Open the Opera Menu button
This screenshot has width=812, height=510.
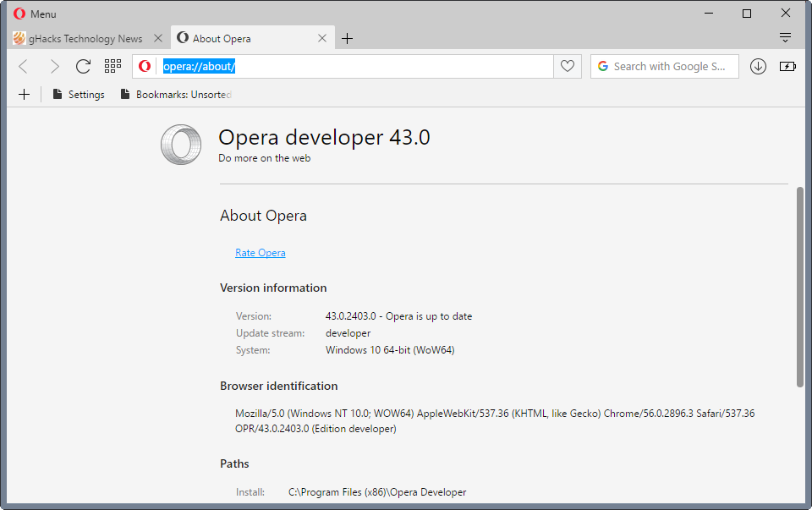click(36, 14)
